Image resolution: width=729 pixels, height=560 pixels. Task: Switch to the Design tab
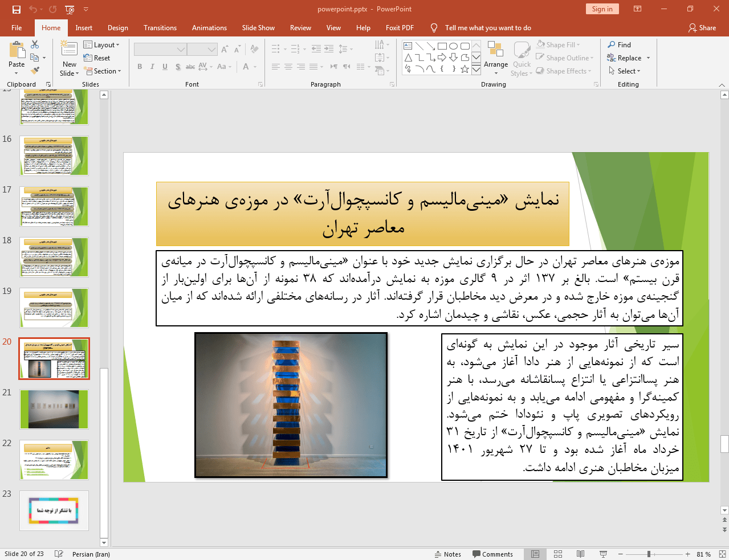pos(118,28)
